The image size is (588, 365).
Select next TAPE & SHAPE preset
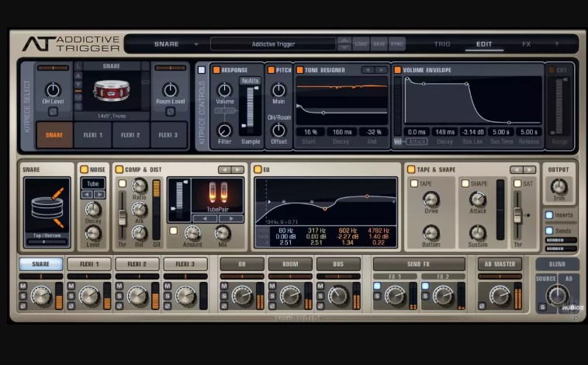529,170
